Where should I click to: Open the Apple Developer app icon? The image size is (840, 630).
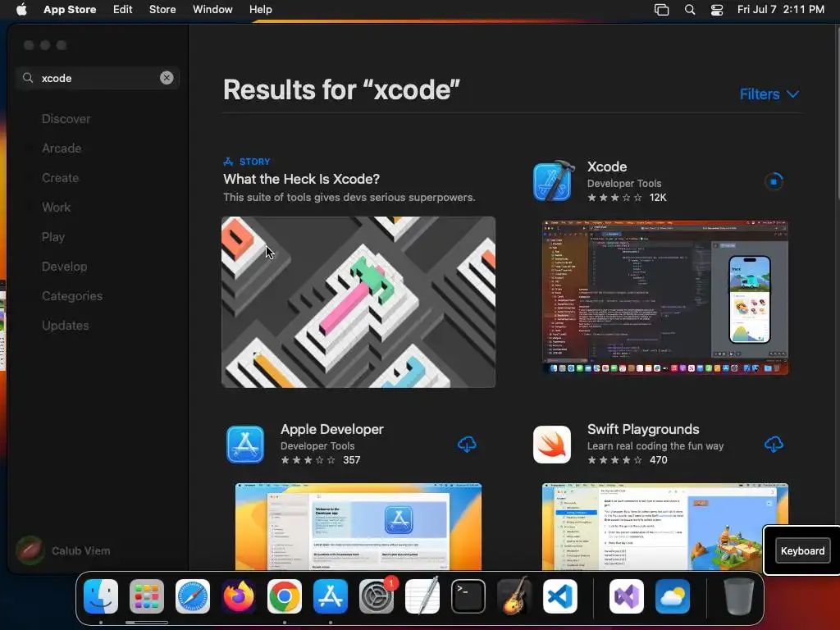pos(244,444)
